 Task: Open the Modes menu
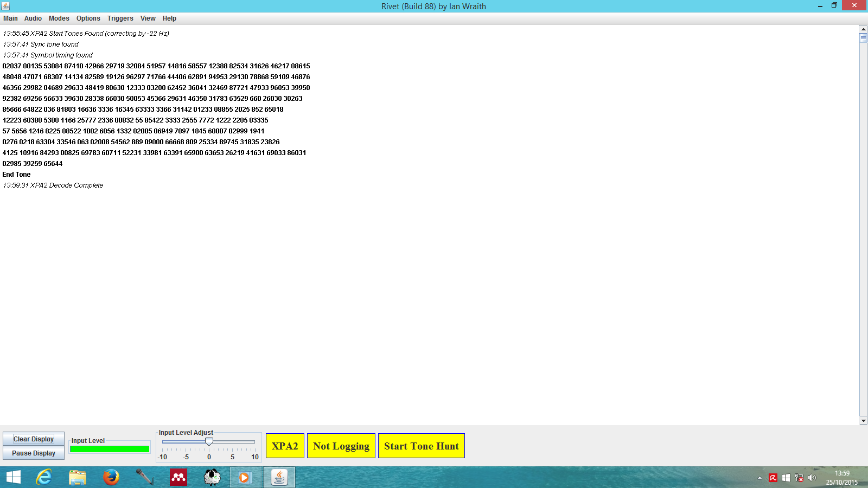pyautogui.click(x=59, y=18)
